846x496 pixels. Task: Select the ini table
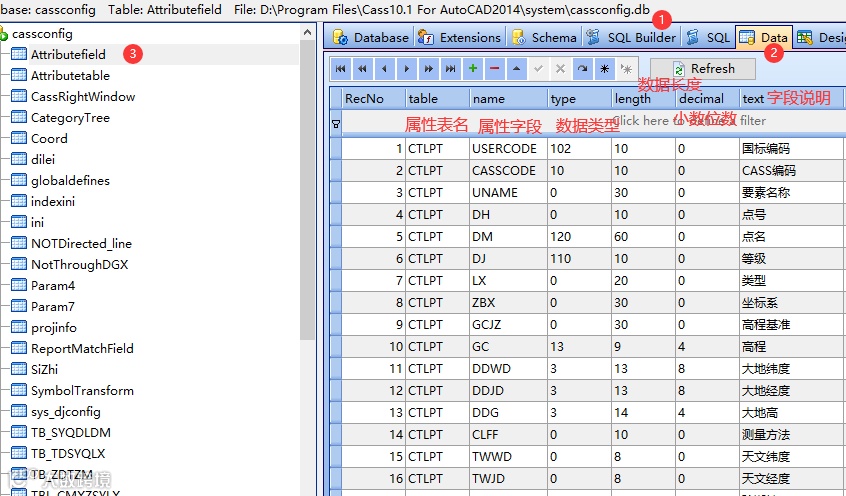tap(37, 222)
